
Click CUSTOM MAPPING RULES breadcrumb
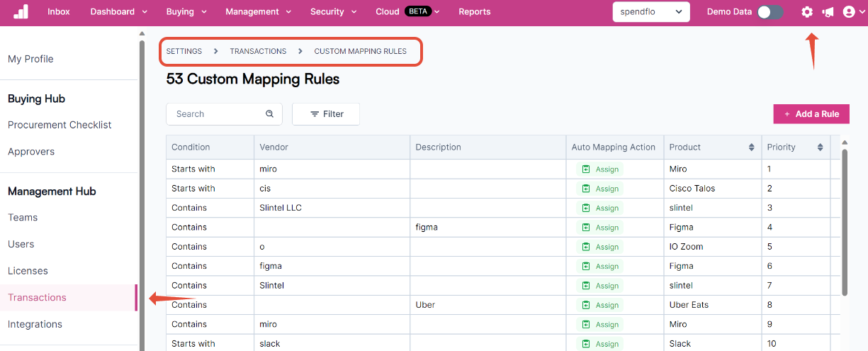tap(361, 52)
